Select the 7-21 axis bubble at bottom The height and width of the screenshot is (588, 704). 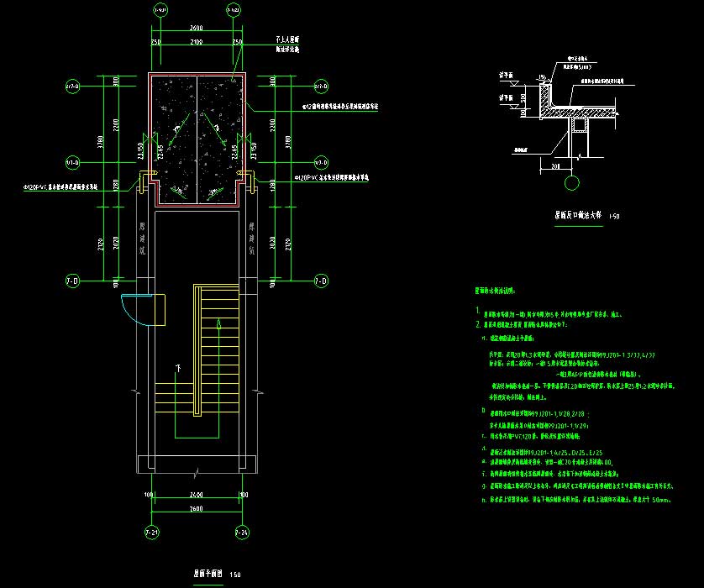(154, 532)
